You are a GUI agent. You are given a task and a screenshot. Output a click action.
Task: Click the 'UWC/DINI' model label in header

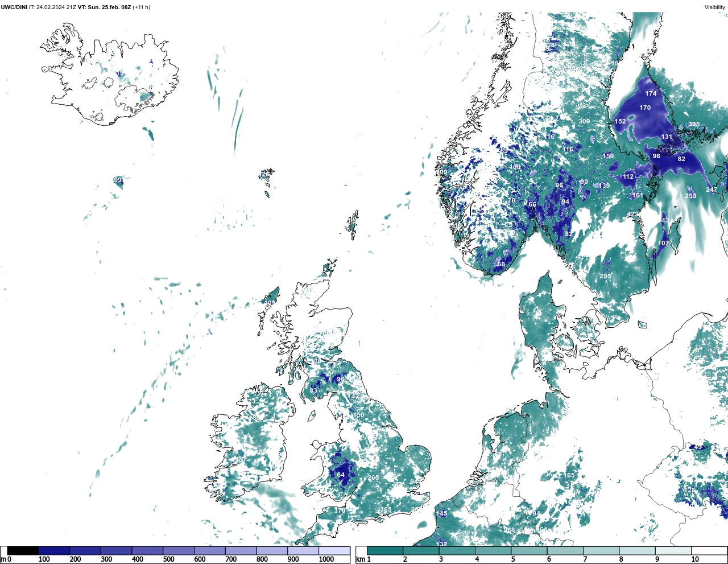coord(14,7)
